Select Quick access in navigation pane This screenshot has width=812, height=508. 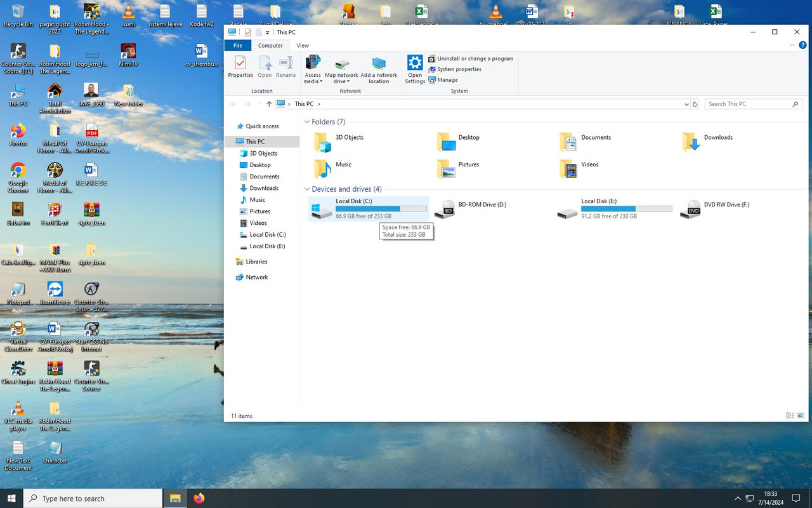[x=262, y=126]
